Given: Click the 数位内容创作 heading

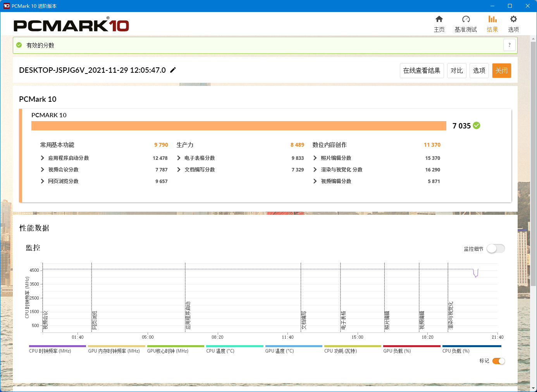Looking at the screenshot, I should (x=330, y=145).
